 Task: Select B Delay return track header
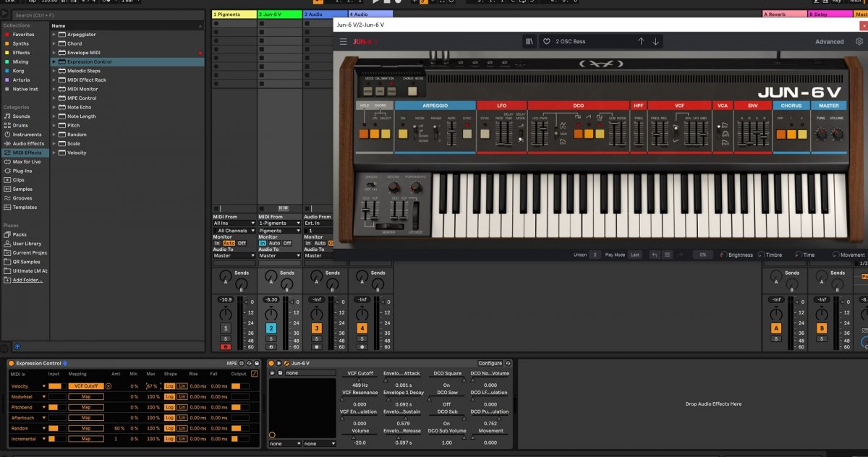(830, 14)
